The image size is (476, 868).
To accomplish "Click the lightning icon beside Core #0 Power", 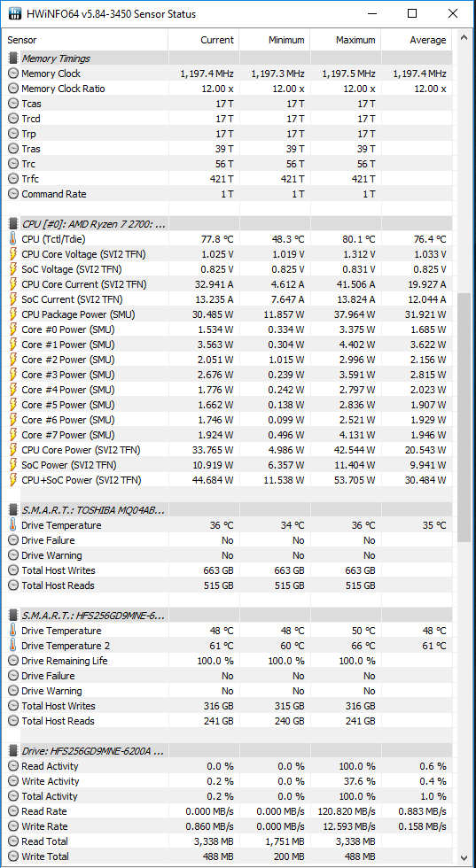I will [x=13, y=329].
